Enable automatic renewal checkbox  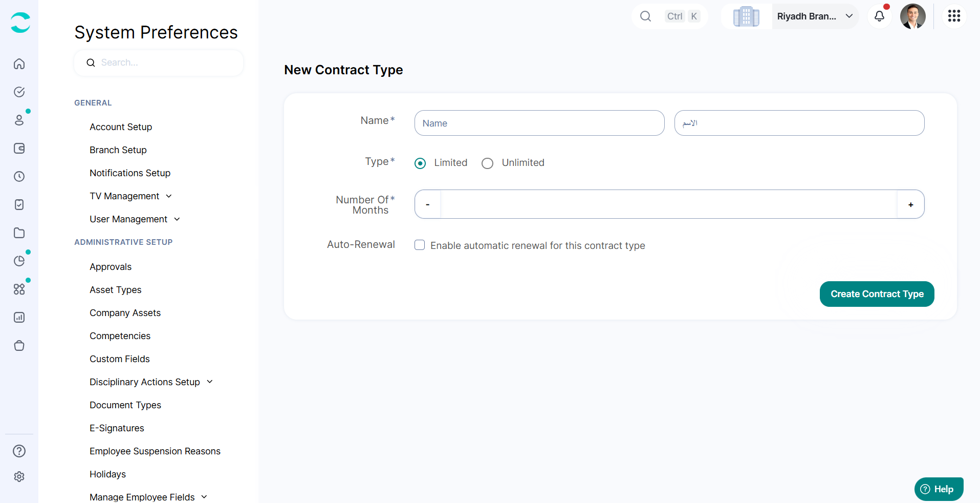(420, 245)
